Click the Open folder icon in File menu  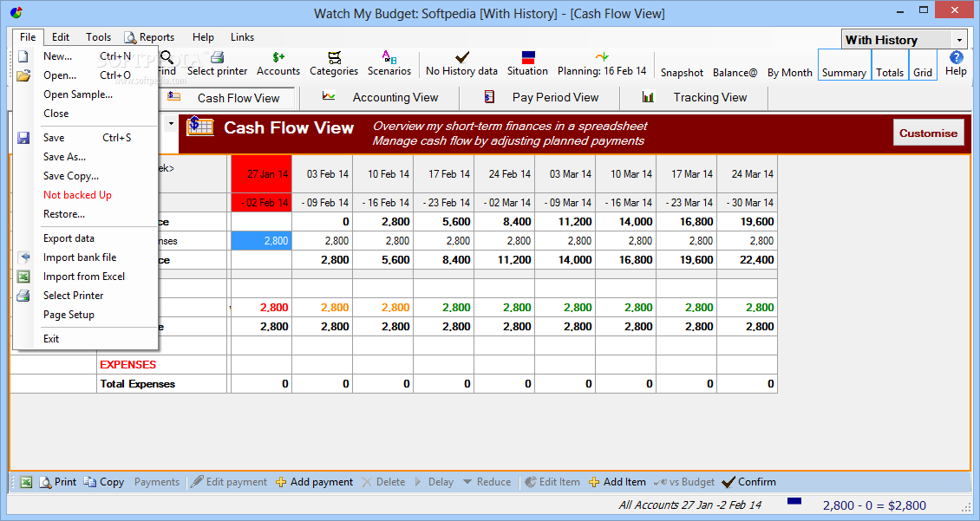23,75
